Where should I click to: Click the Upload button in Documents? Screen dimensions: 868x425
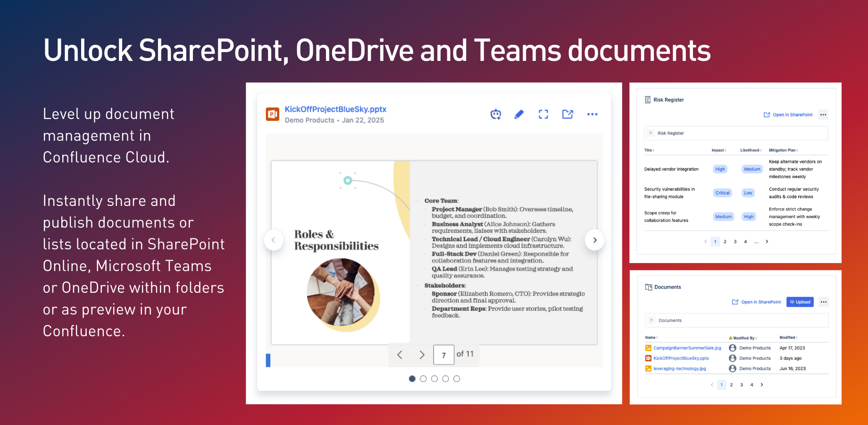click(800, 302)
